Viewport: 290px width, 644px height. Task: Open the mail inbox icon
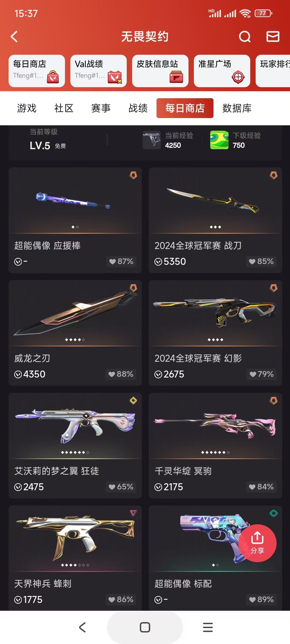click(x=273, y=36)
